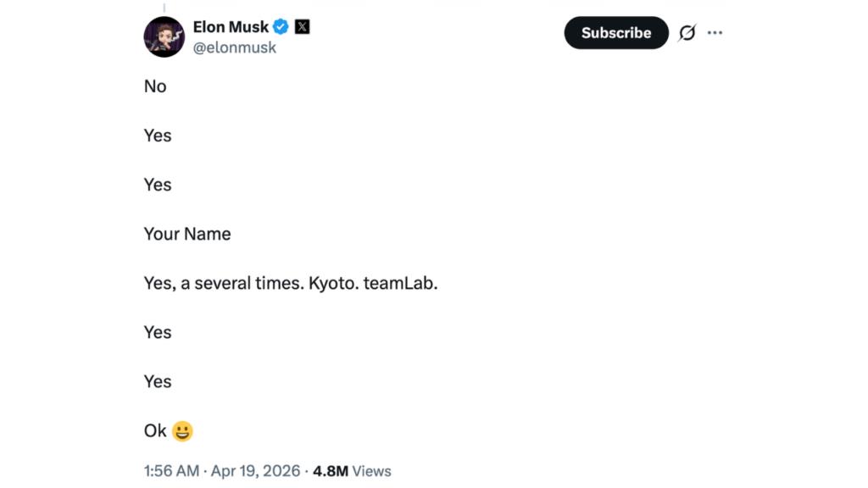Click the Subscribe button

click(615, 32)
